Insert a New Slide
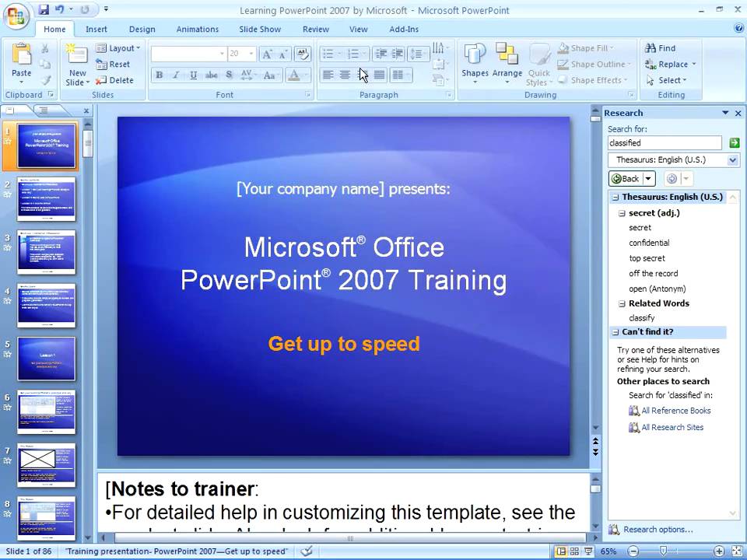The height and width of the screenshot is (560, 747). coord(78,65)
